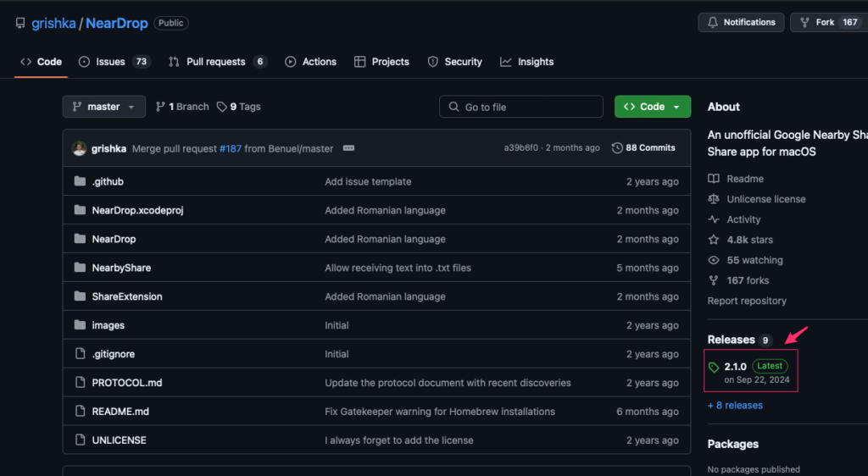Click the tag icon next to 2.1.0
868x476 pixels.
pos(714,368)
